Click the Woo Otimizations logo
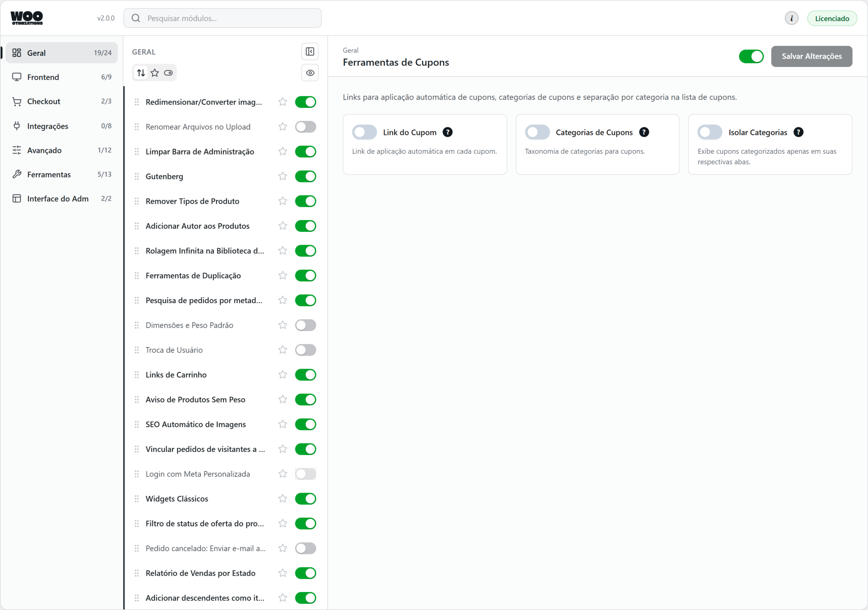This screenshot has height=610, width=868. [x=27, y=18]
